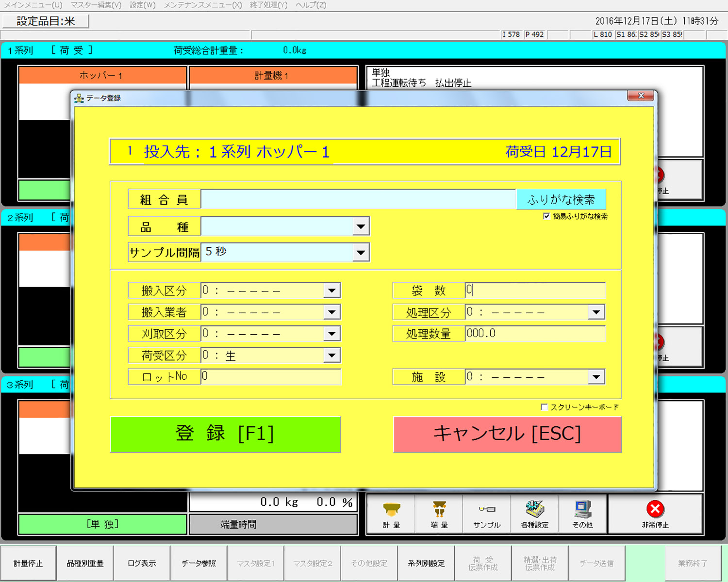
Task: Open ヘルプ(Z) menu
Action: (x=311, y=5)
